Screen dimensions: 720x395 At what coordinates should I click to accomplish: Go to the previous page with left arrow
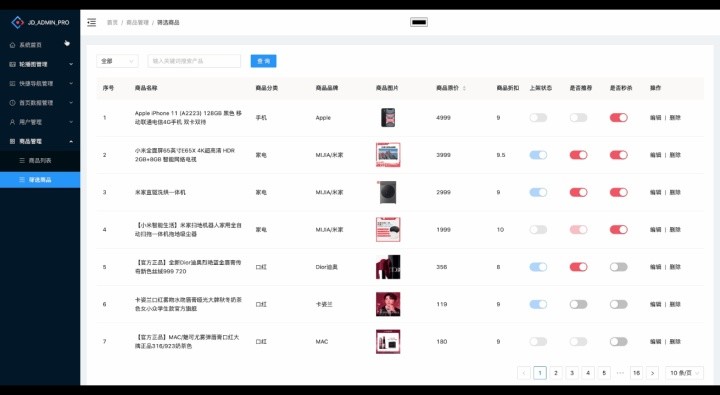524,373
